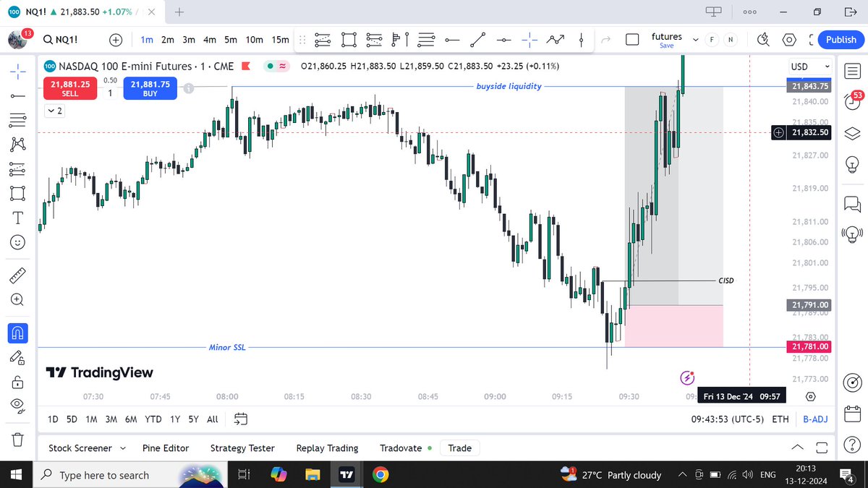The width and height of the screenshot is (868, 488).
Task: Switch to the 15m interval
Action: coord(280,40)
